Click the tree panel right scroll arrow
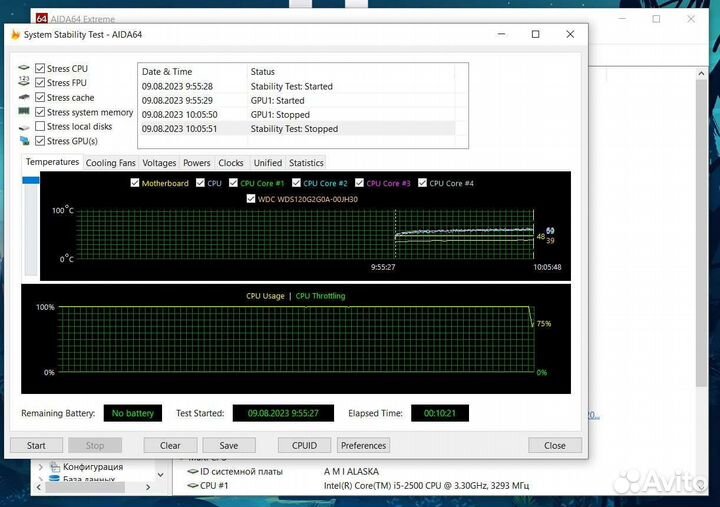The width and height of the screenshot is (720, 507). pyautogui.click(x=148, y=487)
